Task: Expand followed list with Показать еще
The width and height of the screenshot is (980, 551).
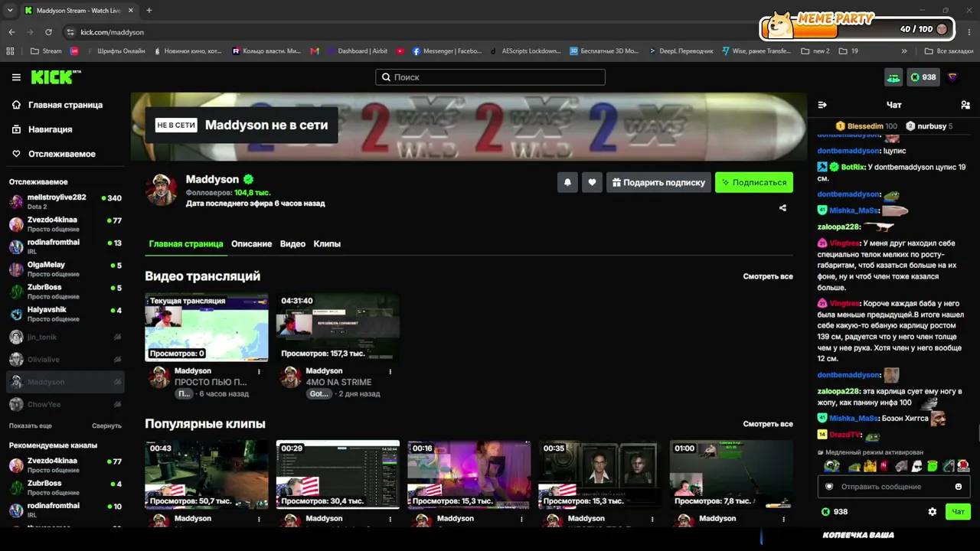Action: [x=31, y=425]
